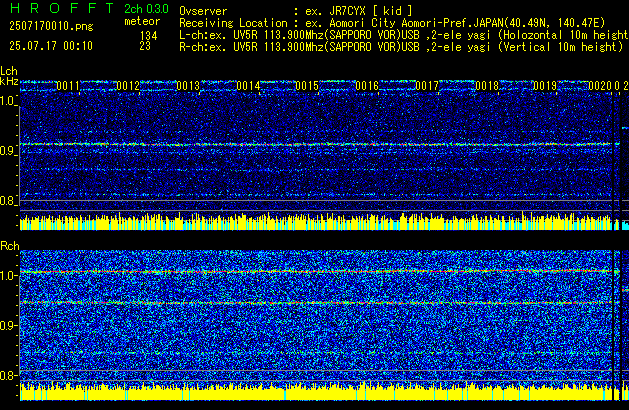Click the 1.0 frequency label on Lch
The width and height of the screenshot is (629, 410).
(8, 101)
